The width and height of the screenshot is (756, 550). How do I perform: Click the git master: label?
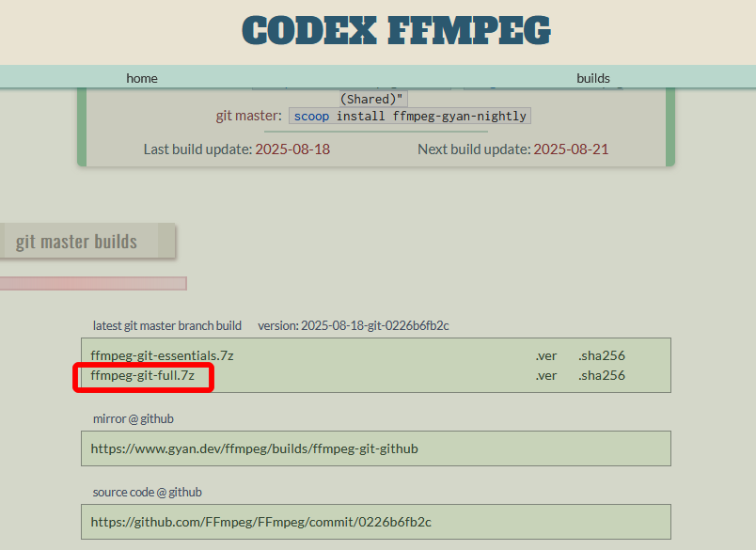pos(248,116)
